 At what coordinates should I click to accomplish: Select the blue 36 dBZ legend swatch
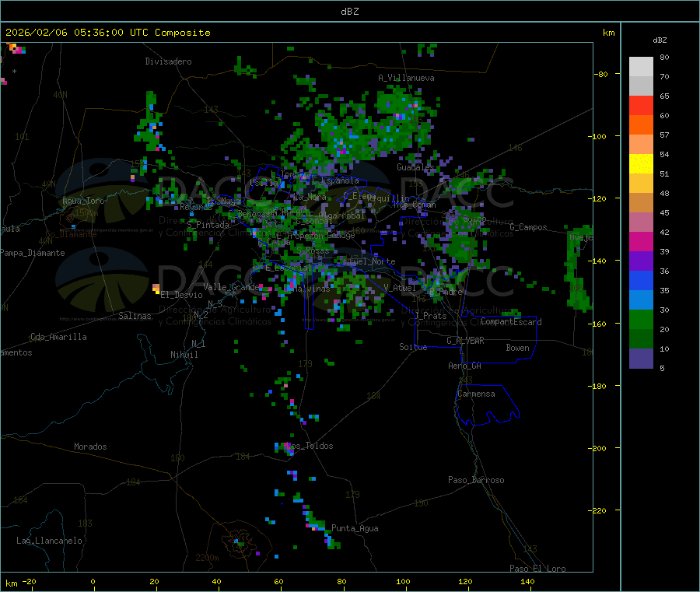pyautogui.click(x=641, y=280)
